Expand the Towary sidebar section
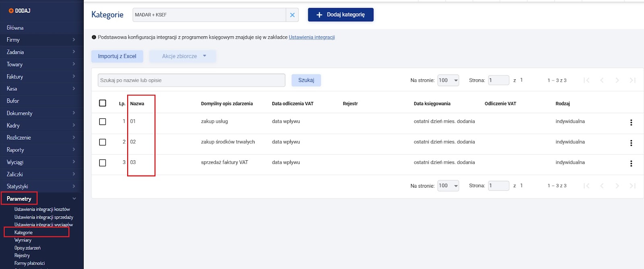This screenshot has height=269, width=644. coord(42,64)
